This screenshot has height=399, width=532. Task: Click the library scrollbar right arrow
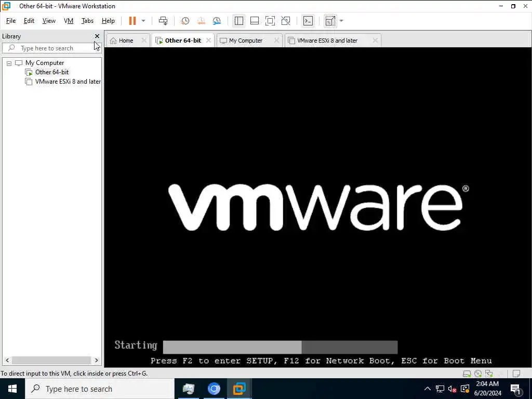tap(96, 361)
